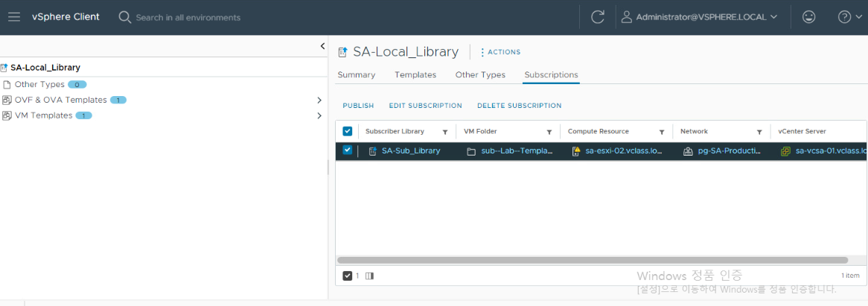The width and height of the screenshot is (868, 306).
Task: Click SA-Local_Library icon in navigator
Action: 4,68
